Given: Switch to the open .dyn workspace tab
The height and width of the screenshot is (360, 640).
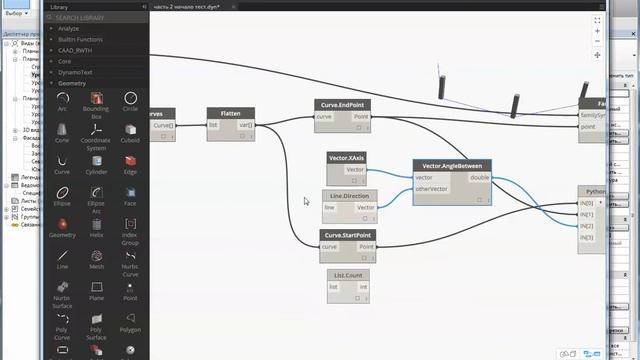Looking at the screenshot, I should [x=187, y=7].
